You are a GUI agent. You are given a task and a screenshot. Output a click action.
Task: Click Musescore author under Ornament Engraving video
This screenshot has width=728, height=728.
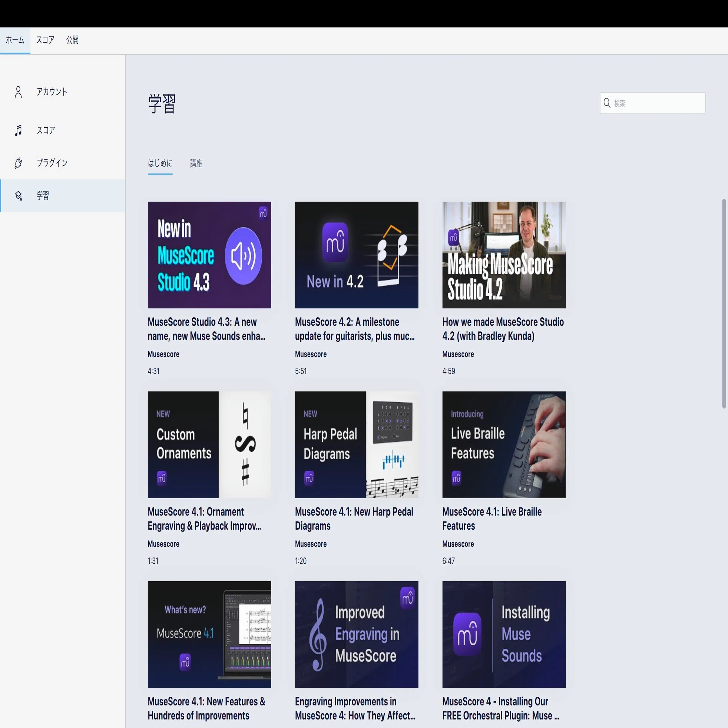(163, 544)
